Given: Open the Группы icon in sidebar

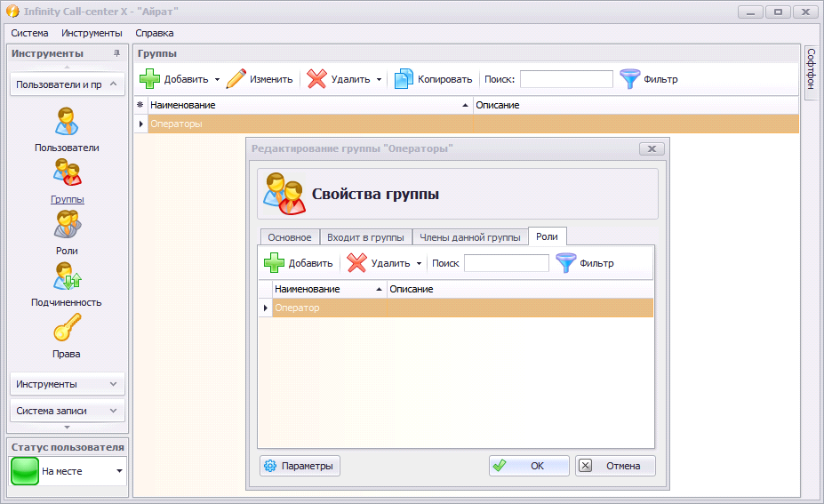Looking at the screenshot, I should point(67,173).
